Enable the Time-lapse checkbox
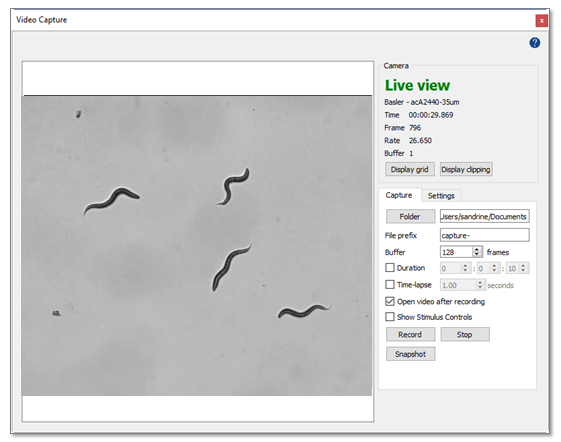 point(390,285)
